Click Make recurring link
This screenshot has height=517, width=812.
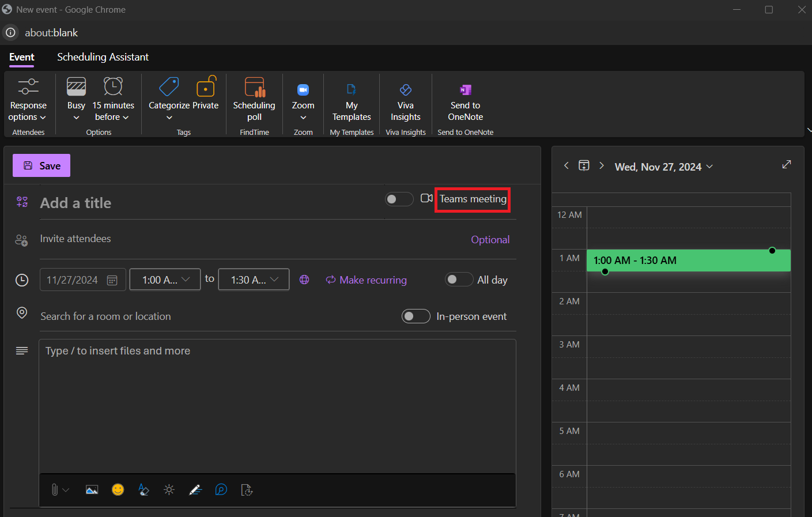pos(367,280)
